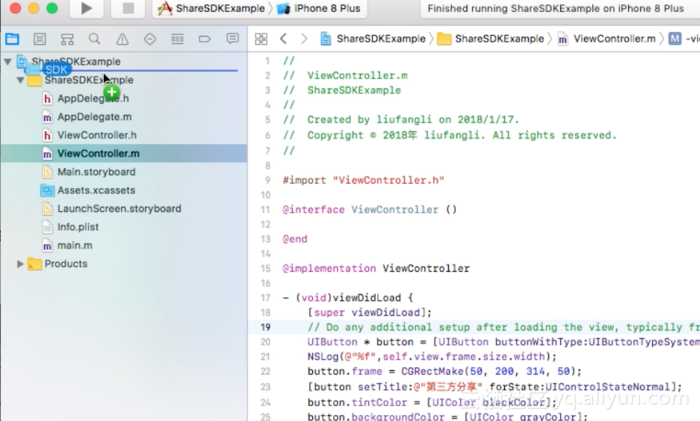Viewport: 700px width, 421px height.
Task: Collapse the ShareSDKExample project root
Action: point(8,62)
